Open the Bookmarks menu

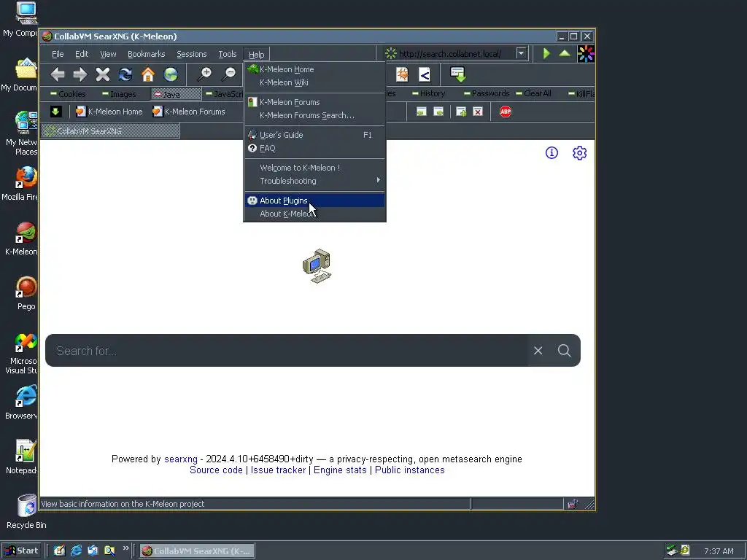(x=146, y=54)
